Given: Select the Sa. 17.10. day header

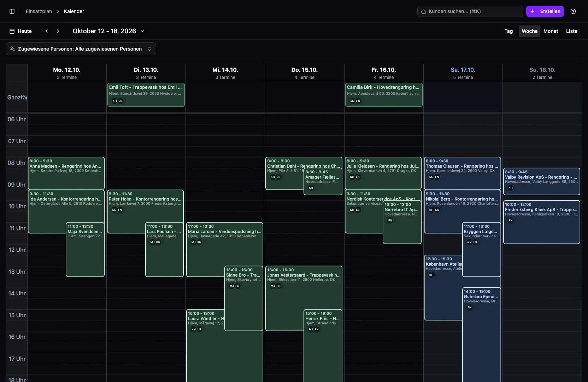Looking at the screenshot, I should pos(463,73).
